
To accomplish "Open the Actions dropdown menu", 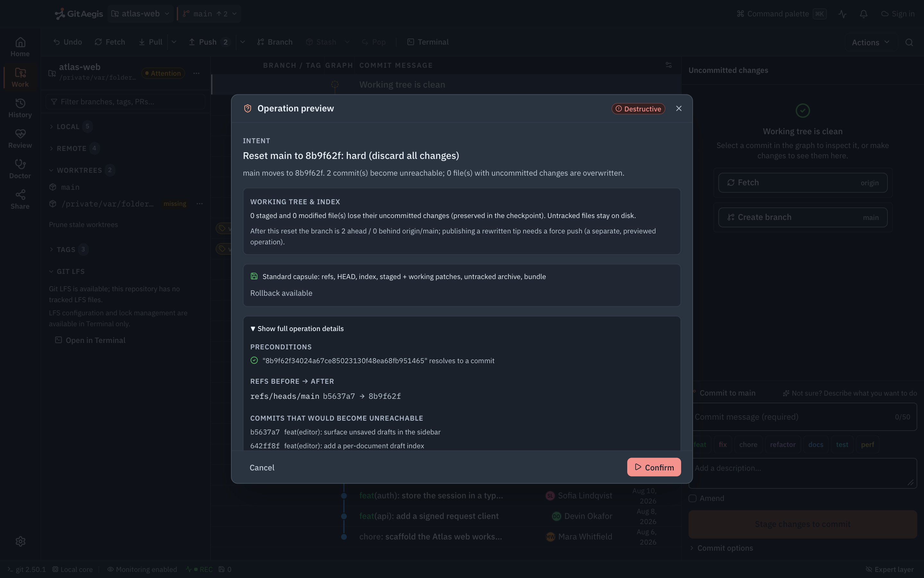I will 870,42.
